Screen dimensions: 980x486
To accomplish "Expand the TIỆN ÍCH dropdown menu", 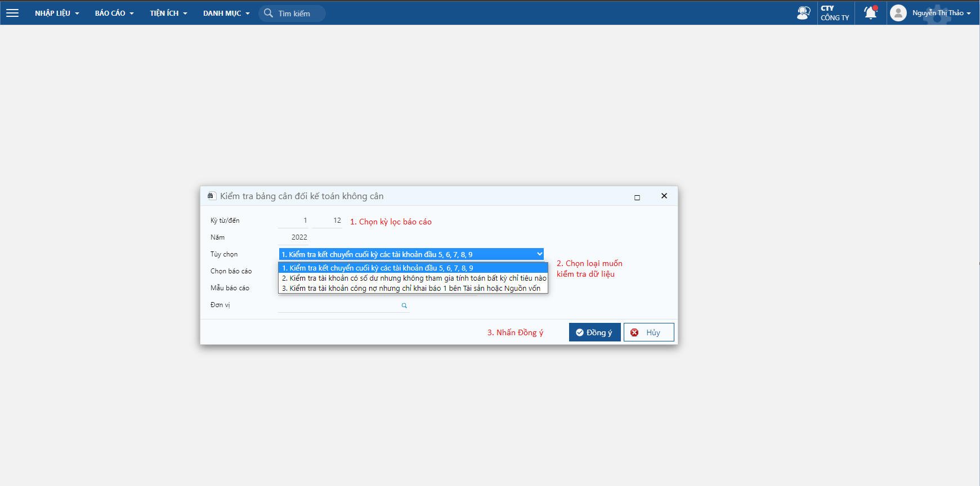I will 168,13.
